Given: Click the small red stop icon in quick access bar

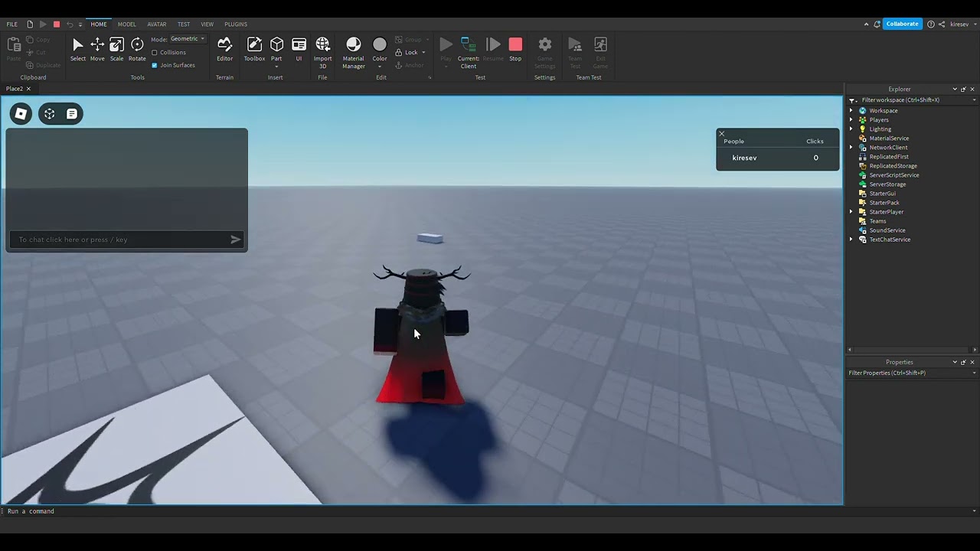Looking at the screenshot, I should coord(56,24).
